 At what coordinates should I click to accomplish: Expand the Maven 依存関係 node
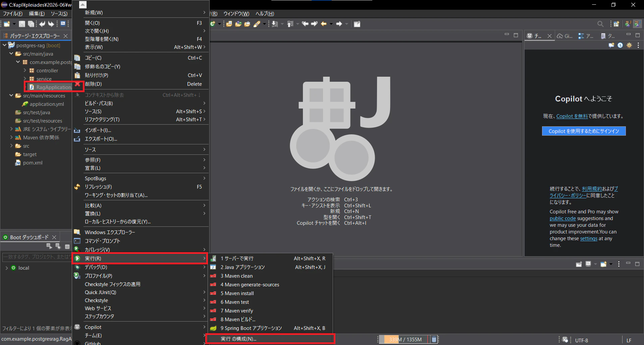click(x=11, y=137)
